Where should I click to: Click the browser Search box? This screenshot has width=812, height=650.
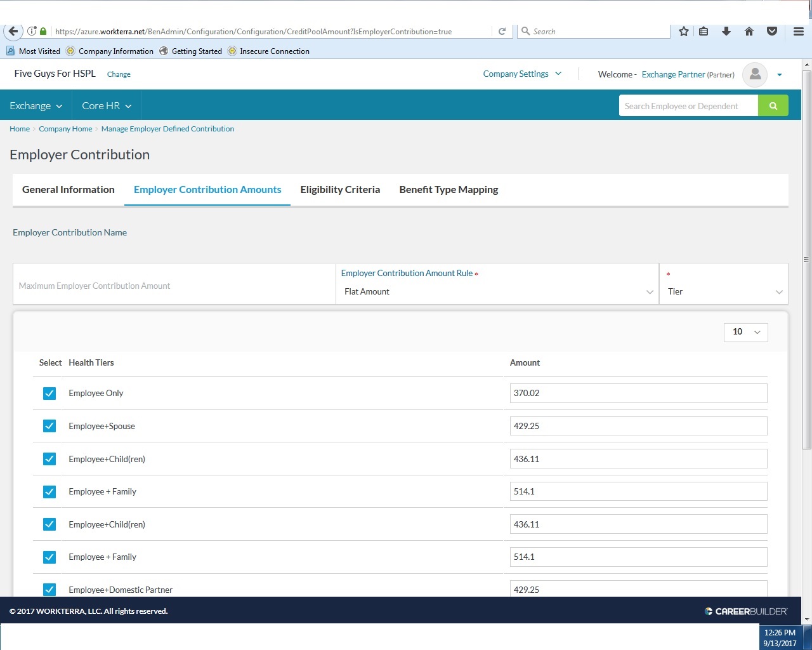tap(594, 31)
